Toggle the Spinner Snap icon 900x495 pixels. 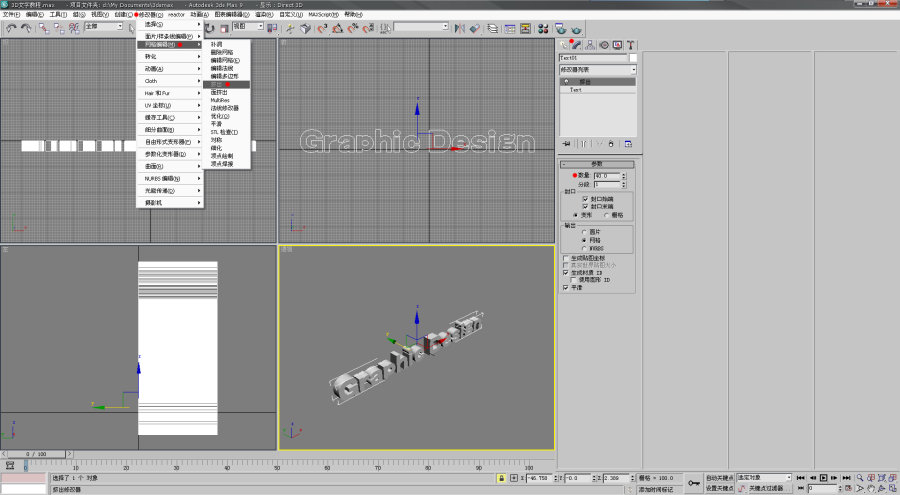coord(368,28)
